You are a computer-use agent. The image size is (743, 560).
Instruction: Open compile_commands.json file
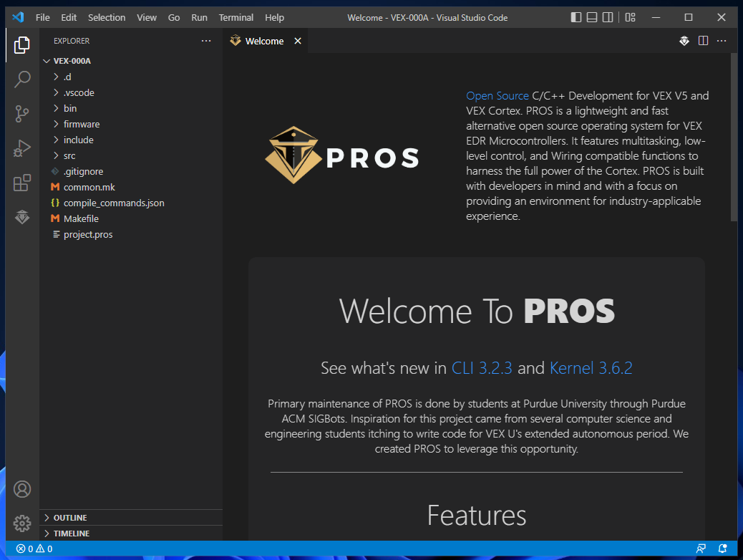pyautogui.click(x=131, y=203)
